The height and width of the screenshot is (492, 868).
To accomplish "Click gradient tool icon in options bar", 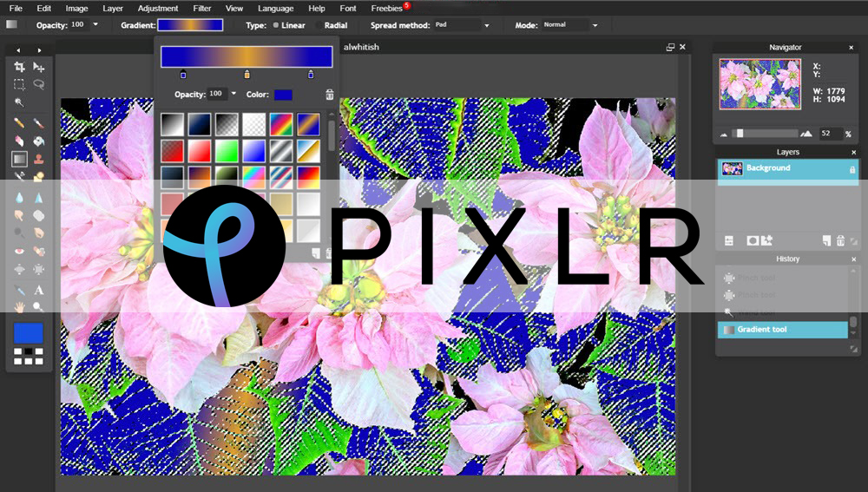I will tap(11, 24).
